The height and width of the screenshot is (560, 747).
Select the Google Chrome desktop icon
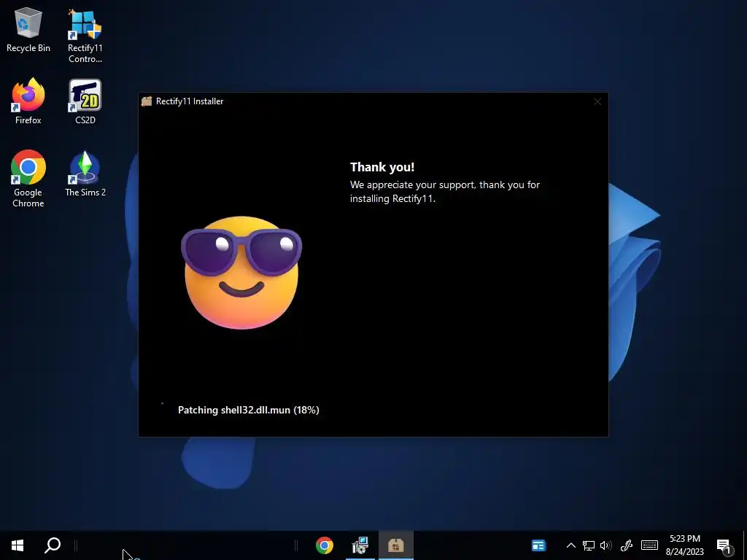pos(28,179)
